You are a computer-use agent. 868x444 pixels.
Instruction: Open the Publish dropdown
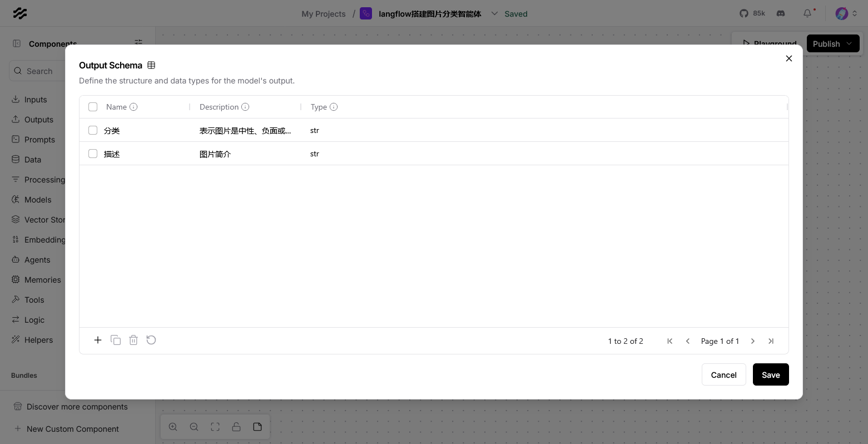click(833, 43)
